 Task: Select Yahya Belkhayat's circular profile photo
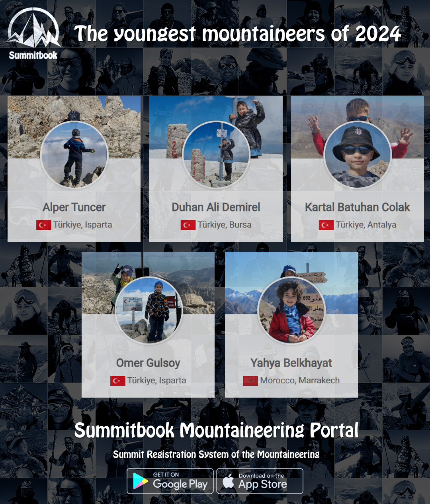click(291, 310)
